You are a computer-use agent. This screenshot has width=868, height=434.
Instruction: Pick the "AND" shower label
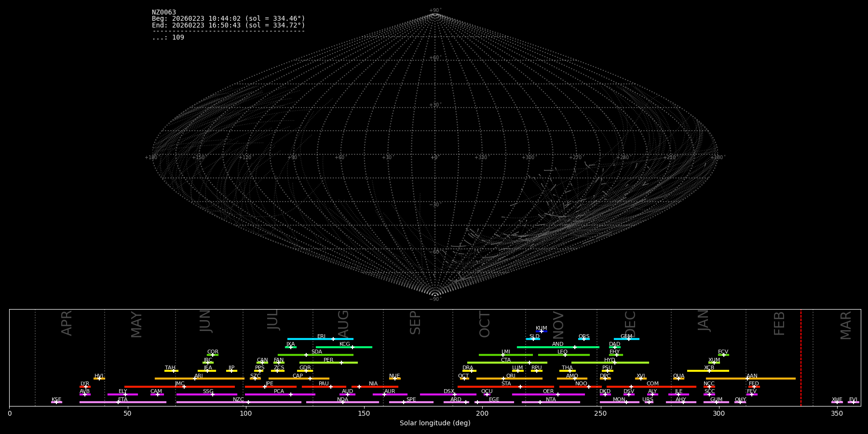(x=558, y=344)
